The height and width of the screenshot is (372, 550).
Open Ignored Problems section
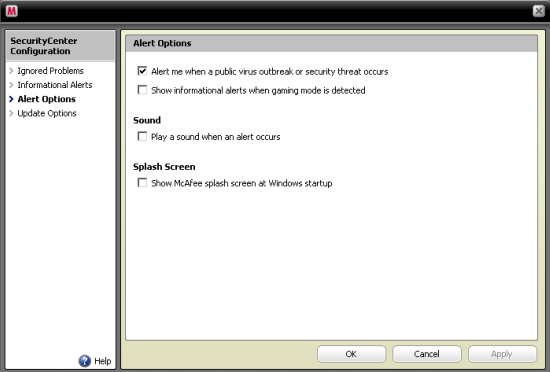[51, 71]
